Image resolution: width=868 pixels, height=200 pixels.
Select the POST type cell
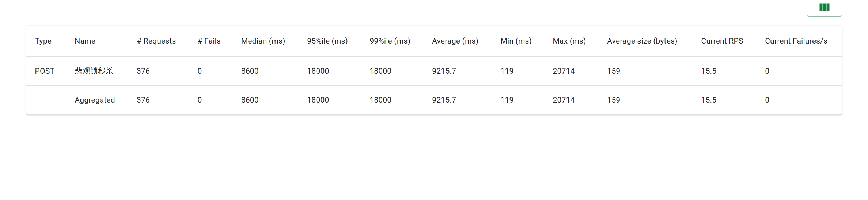45,71
